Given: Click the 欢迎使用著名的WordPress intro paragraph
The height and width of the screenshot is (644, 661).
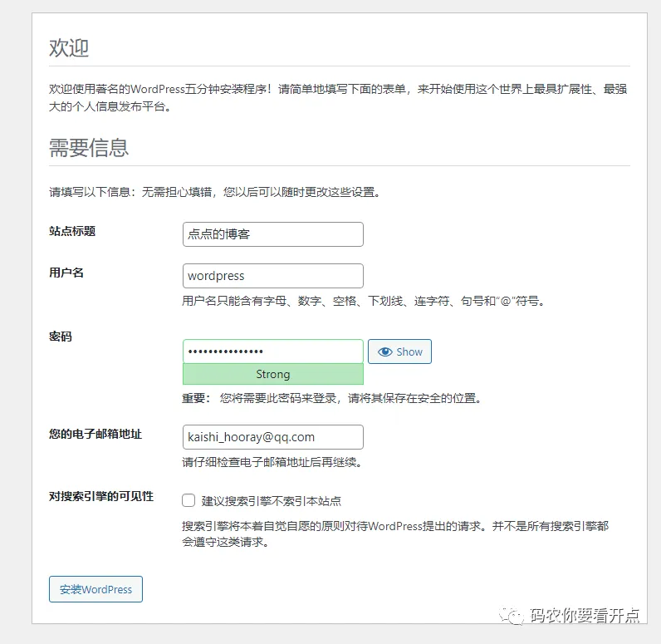Looking at the screenshot, I should [338, 98].
